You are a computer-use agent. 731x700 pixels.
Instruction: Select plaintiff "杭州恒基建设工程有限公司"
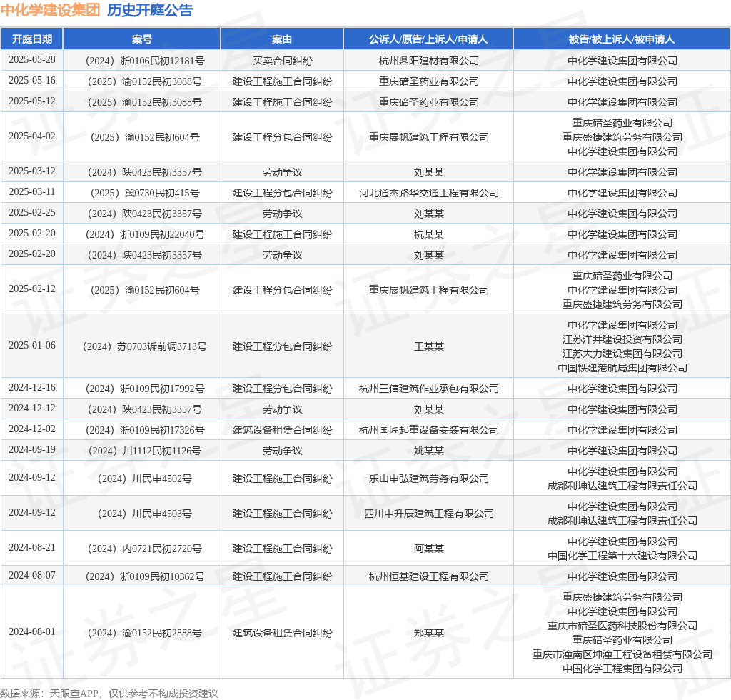tap(428, 576)
